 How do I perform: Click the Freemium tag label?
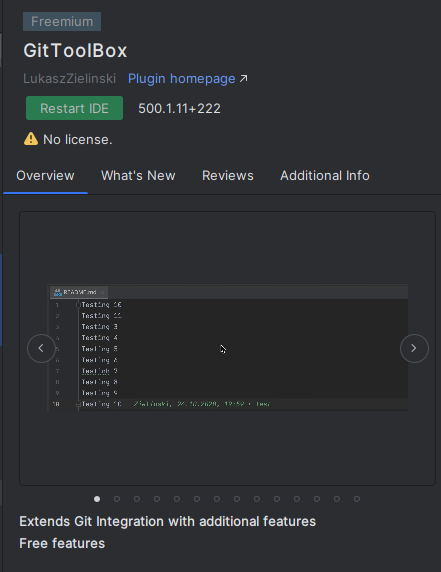[62, 22]
